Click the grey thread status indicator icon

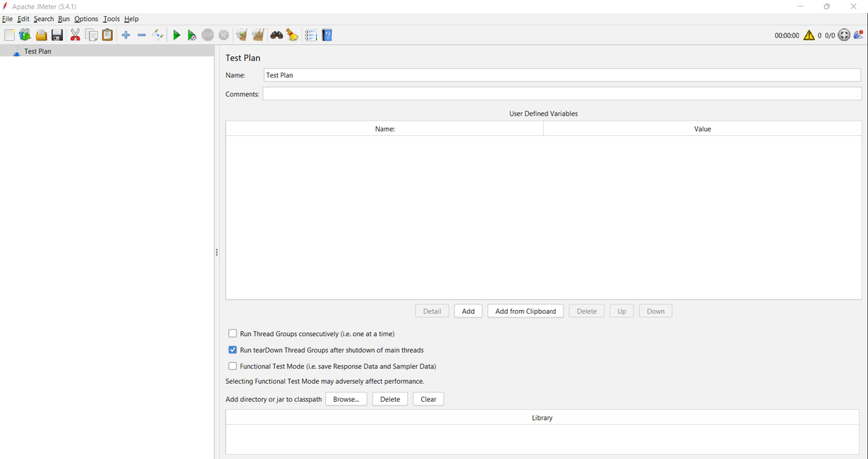pyautogui.click(x=843, y=35)
